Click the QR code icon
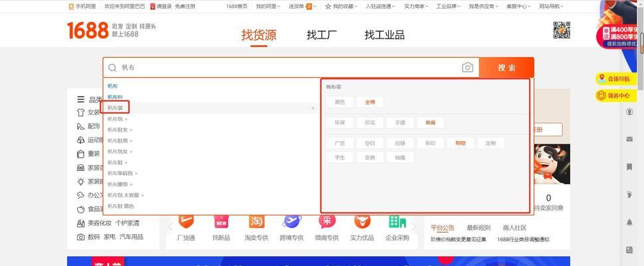The height and width of the screenshot is (266, 644). (562, 30)
